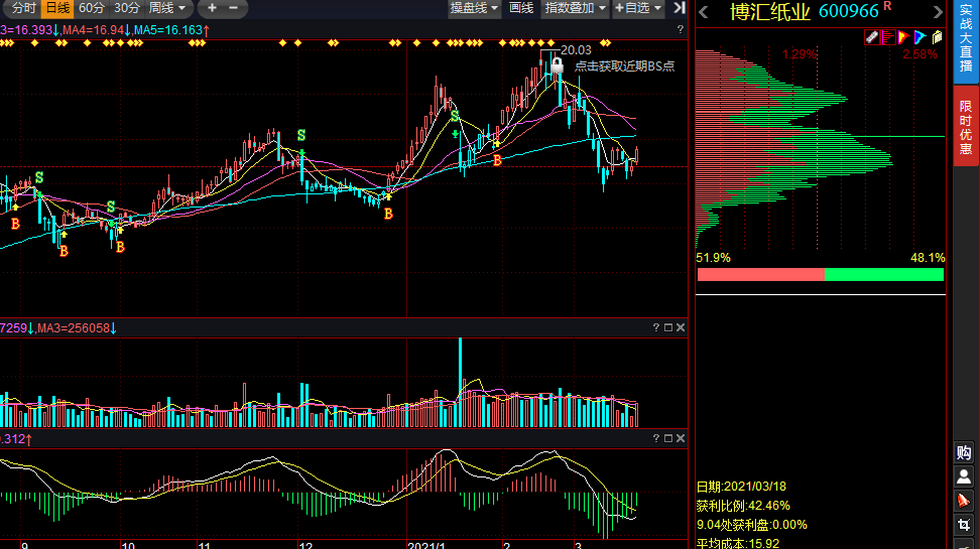Click the blue-cyan triangle chip view icon
Screen dimensions: 980x549
click(919, 38)
